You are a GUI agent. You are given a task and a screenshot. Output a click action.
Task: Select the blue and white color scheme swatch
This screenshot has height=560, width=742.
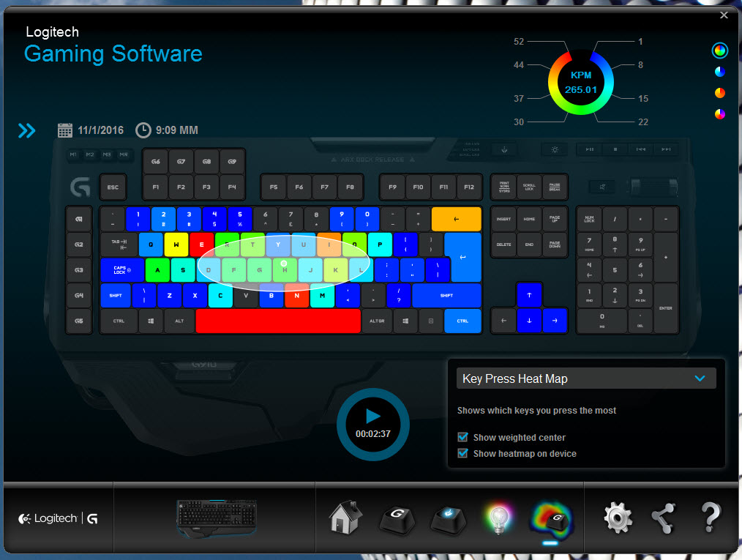tap(720, 72)
